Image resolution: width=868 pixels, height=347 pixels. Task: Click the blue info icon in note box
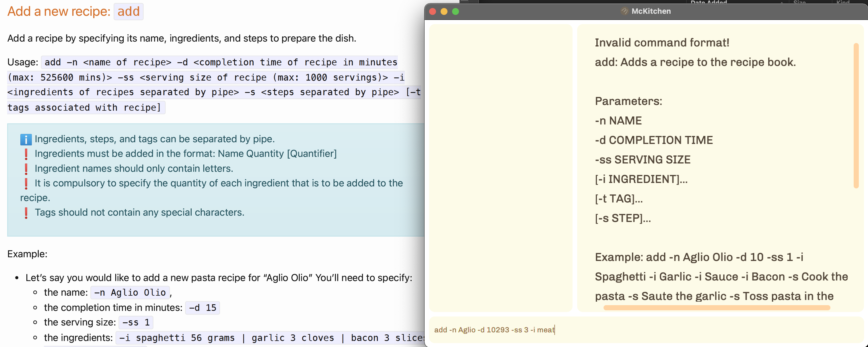26,139
